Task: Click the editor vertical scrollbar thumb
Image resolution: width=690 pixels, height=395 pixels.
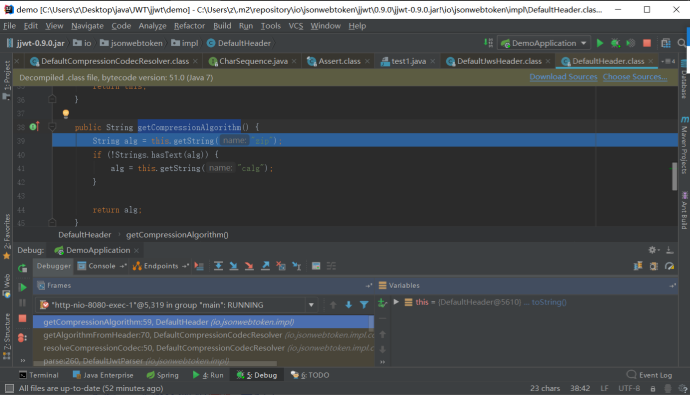Action: coord(675,177)
